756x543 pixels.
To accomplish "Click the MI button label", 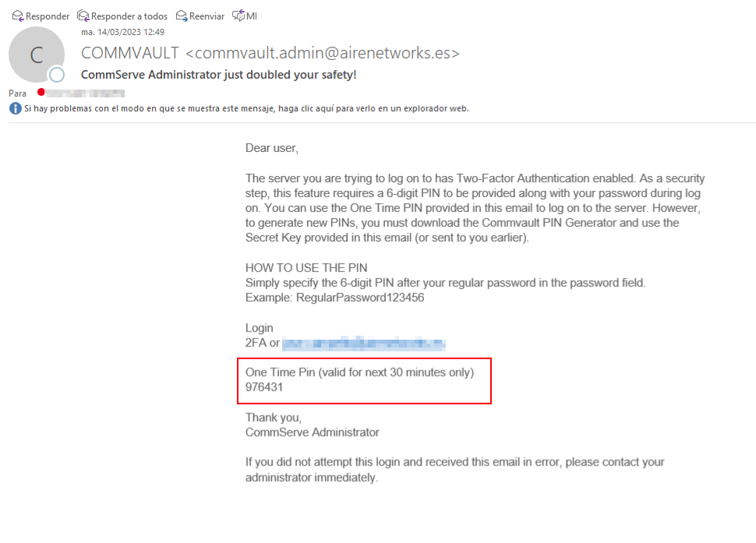I will pyautogui.click(x=252, y=16).
